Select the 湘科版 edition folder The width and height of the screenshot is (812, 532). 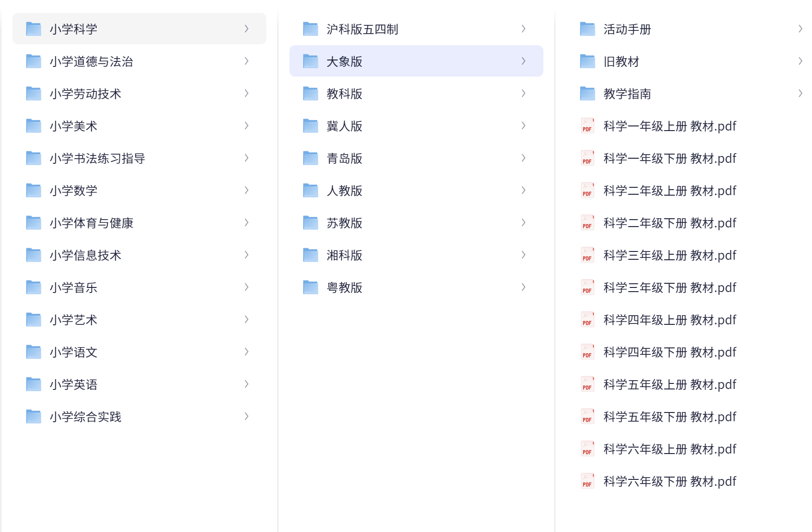[x=416, y=255]
